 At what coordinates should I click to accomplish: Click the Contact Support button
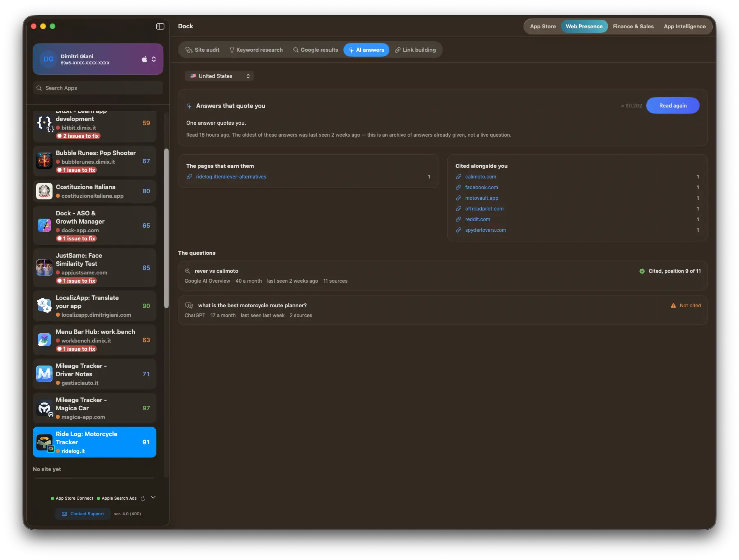coord(83,514)
